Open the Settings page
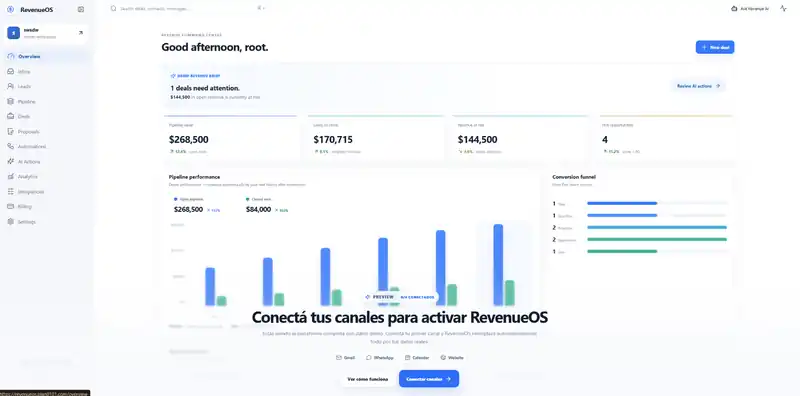Screen dimensions: 800x396 click(x=47, y=221)
